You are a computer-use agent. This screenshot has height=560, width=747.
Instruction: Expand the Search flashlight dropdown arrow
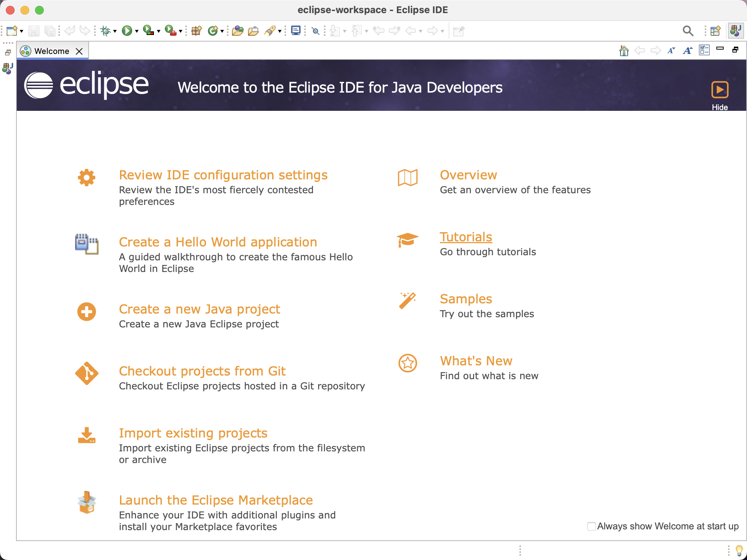point(280,31)
